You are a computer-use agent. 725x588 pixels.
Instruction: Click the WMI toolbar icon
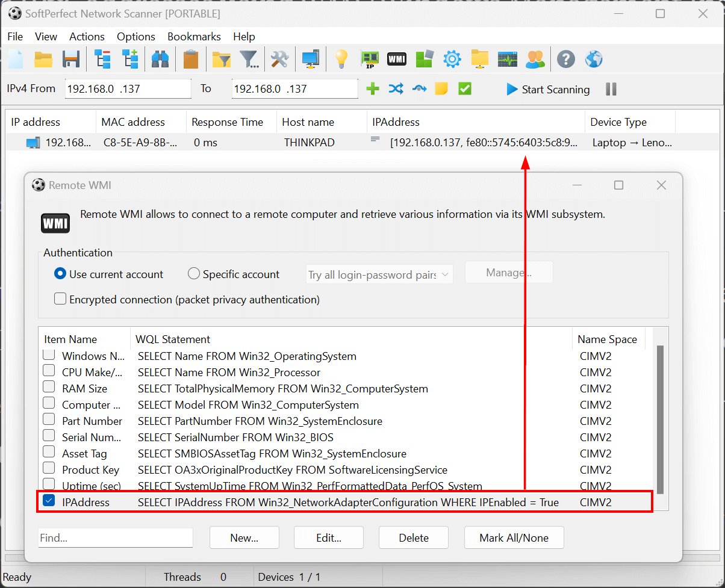397,59
